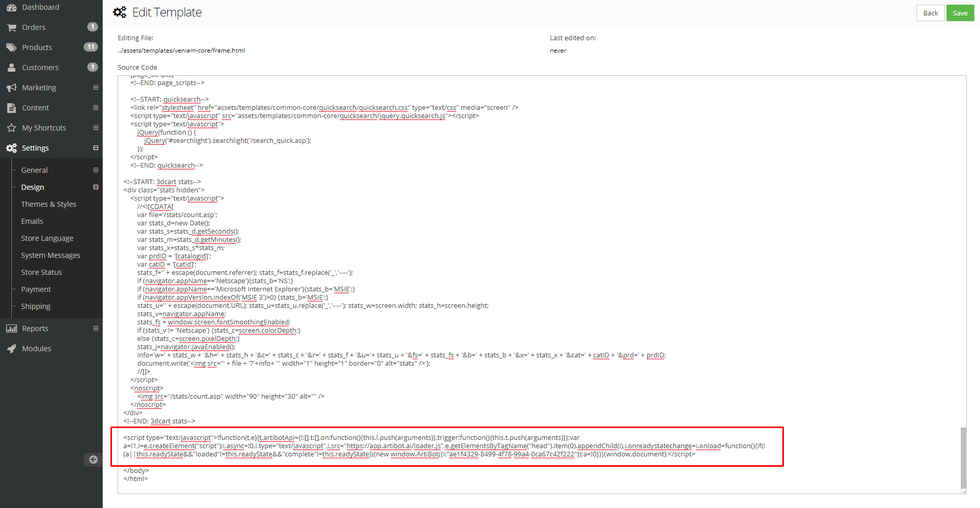Open the Products section
The image size is (980, 508).
tap(37, 47)
